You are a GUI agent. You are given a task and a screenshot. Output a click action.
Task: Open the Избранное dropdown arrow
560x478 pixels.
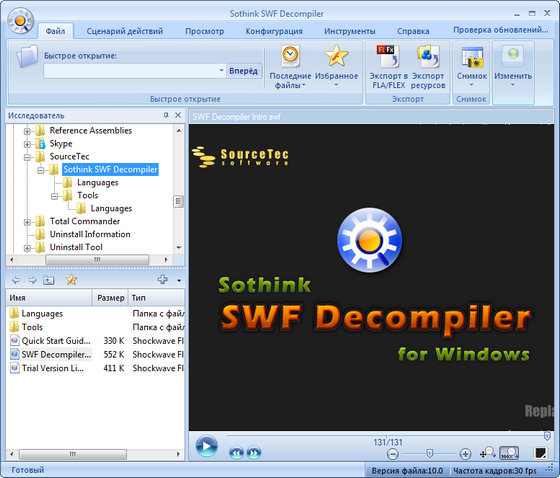(336, 85)
